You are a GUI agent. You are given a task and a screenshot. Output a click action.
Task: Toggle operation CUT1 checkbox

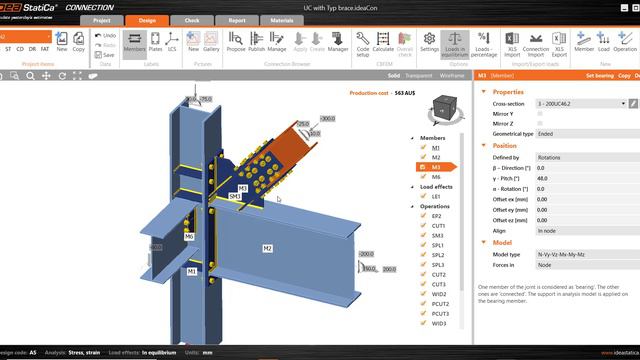pyautogui.click(x=423, y=225)
